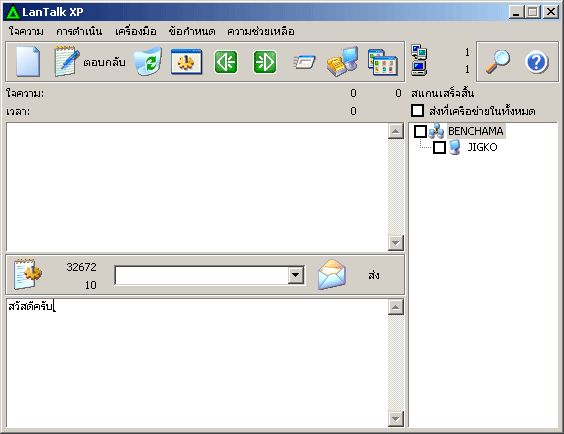Click the magnifying glass scan icon
The width and height of the screenshot is (564, 434).
(x=498, y=62)
